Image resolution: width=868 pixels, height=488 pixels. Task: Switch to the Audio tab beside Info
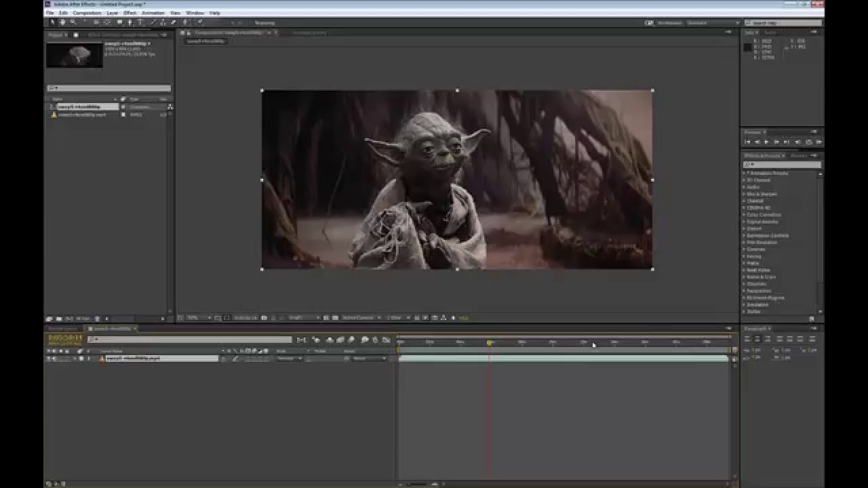tap(770, 33)
